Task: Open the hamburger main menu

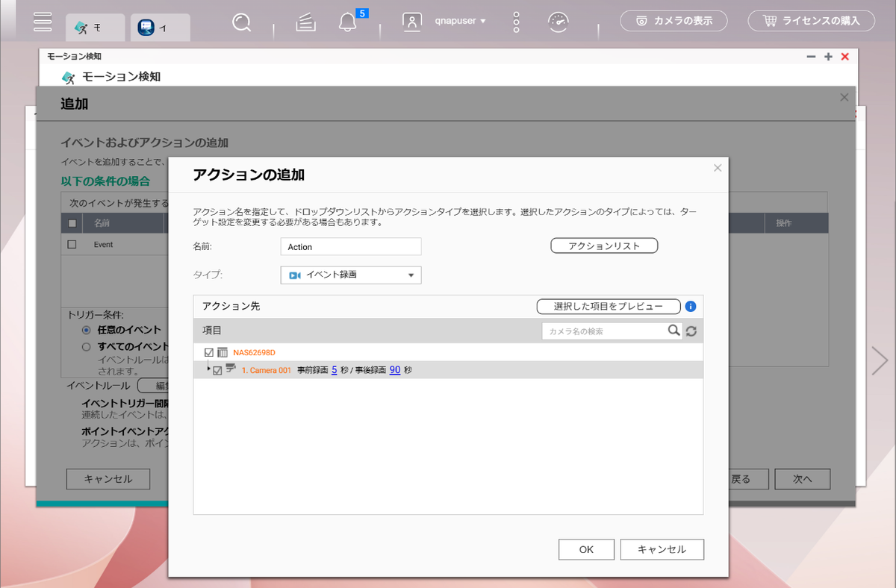Action: 43,21
